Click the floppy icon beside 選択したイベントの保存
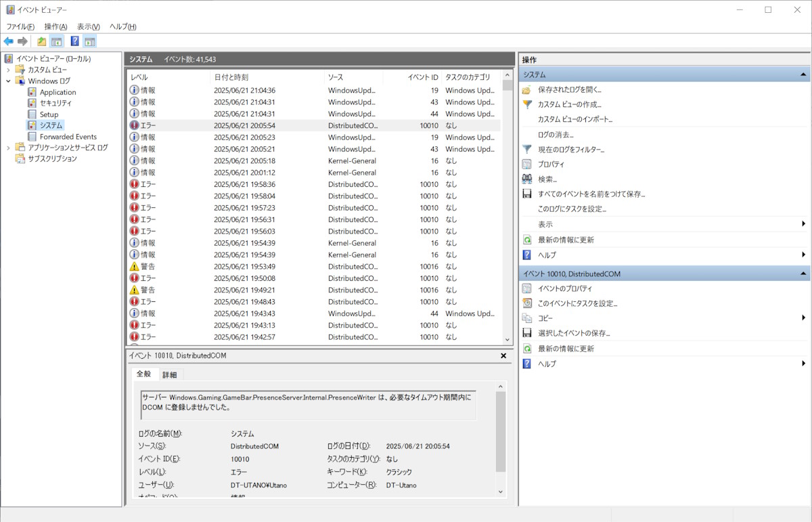This screenshot has width=812, height=522. pos(527,333)
